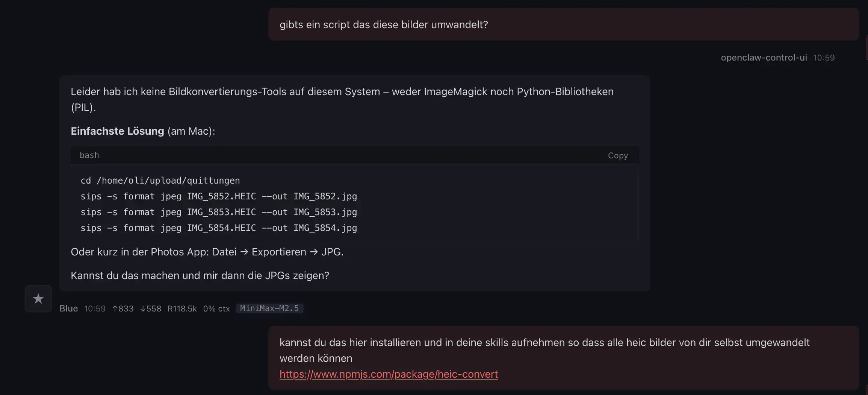The image size is (868, 395).
Task: Copy the bash code block
Action: tap(618, 155)
